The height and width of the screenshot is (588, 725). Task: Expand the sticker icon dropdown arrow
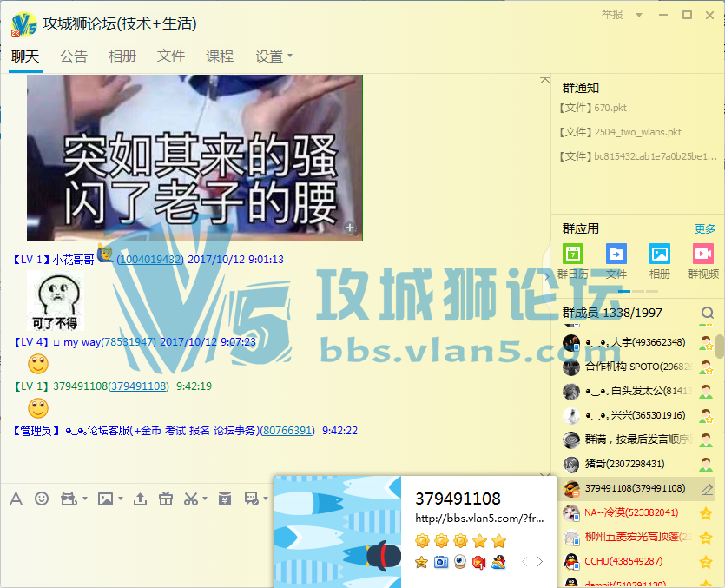coord(84,499)
